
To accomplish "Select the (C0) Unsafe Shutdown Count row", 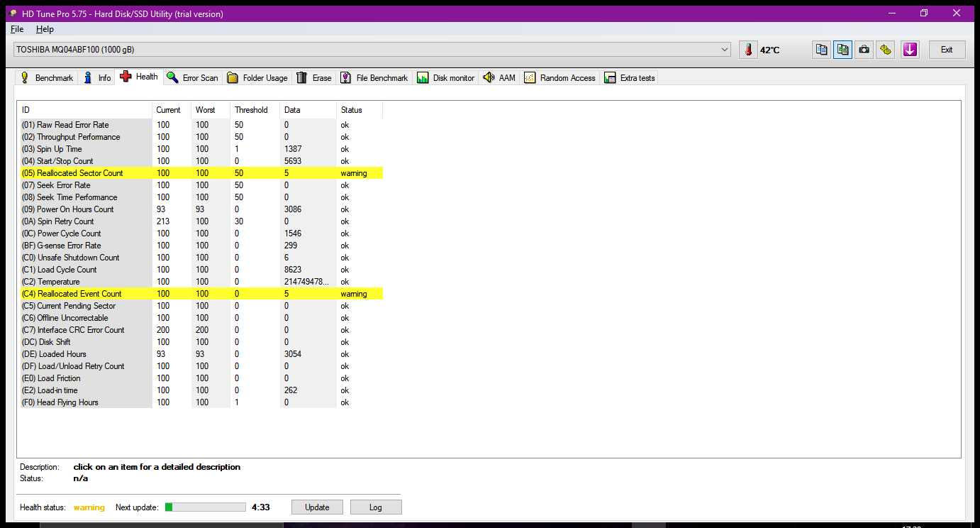I will pyautogui.click(x=200, y=258).
